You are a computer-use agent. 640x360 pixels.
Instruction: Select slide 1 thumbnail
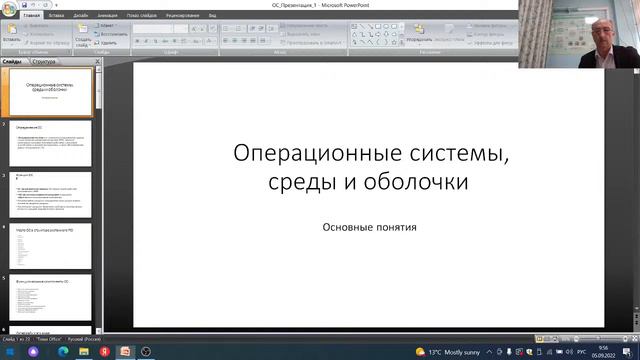click(x=51, y=92)
